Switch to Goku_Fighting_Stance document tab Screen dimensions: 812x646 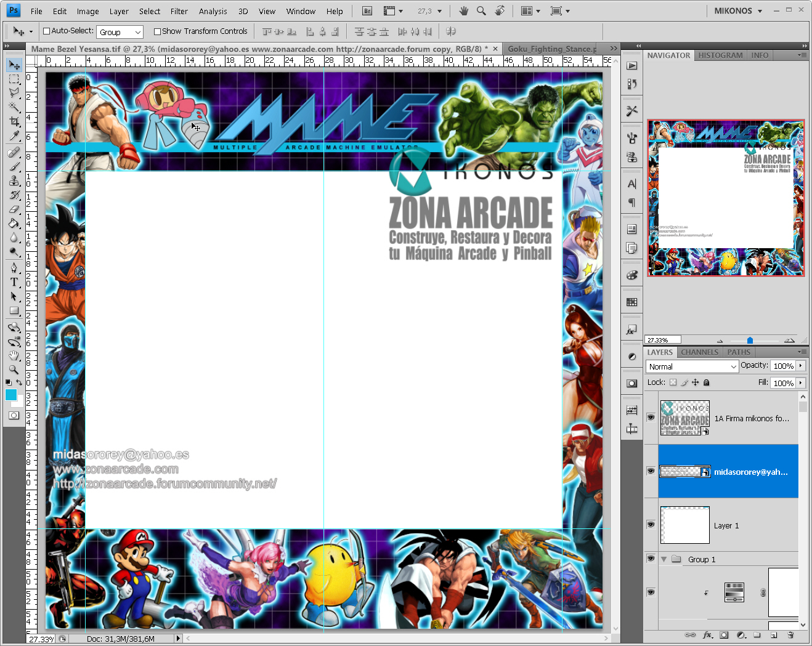tap(551, 49)
